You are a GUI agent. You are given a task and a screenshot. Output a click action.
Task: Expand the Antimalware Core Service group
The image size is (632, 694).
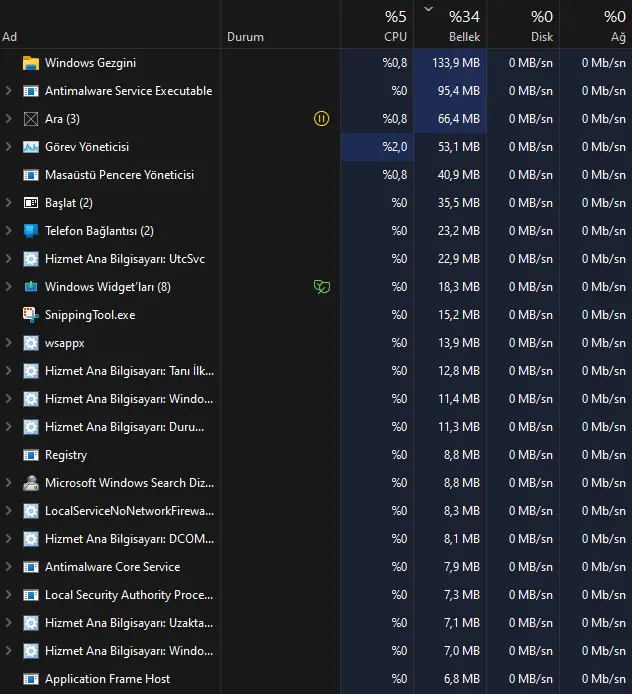point(8,567)
